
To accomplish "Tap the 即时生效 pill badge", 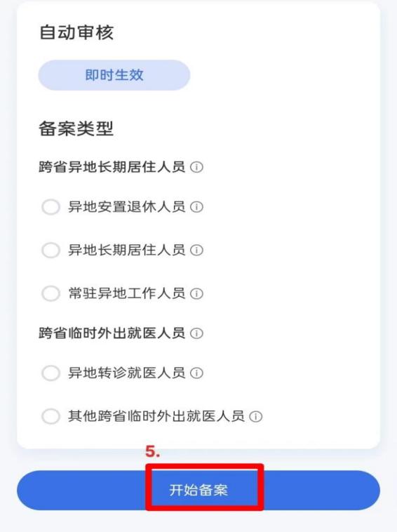I will coord(114,75).
